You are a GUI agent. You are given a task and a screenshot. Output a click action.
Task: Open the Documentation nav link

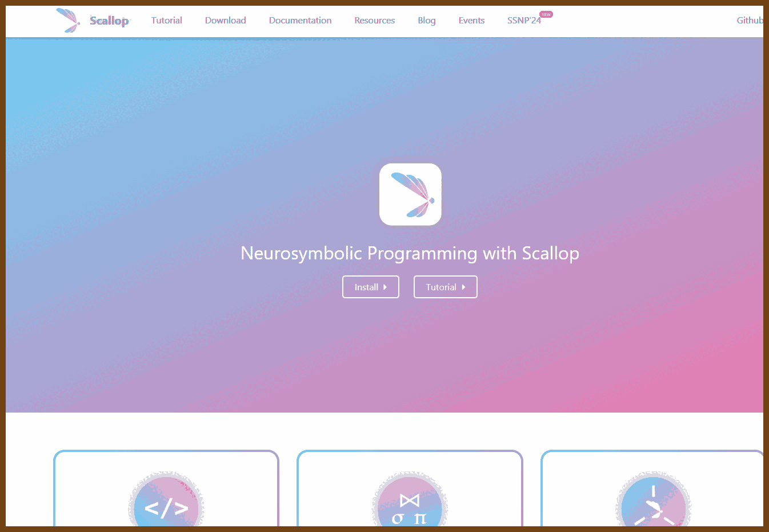[x=300, y=21]
